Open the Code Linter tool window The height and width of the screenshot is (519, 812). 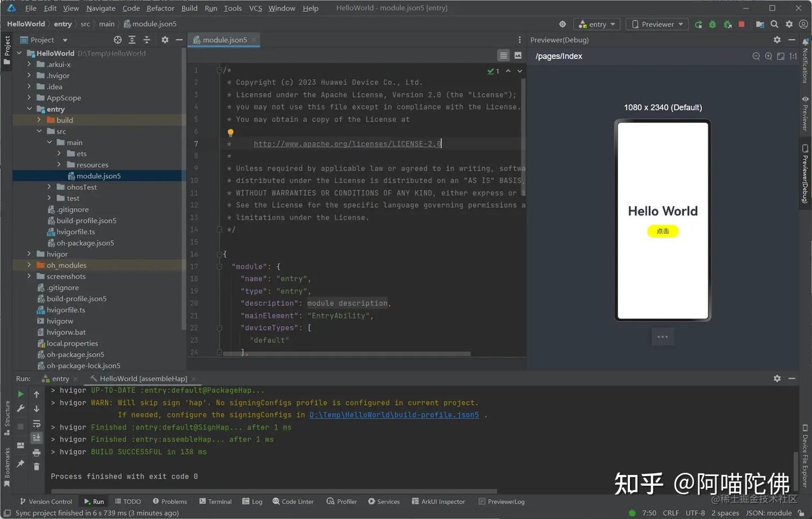pos(293,502)
